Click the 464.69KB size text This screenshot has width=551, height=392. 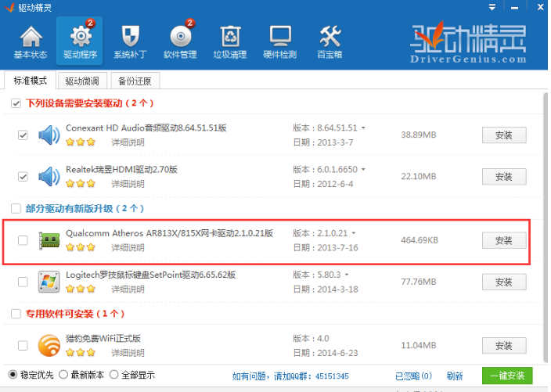click(x=420, y=240)
